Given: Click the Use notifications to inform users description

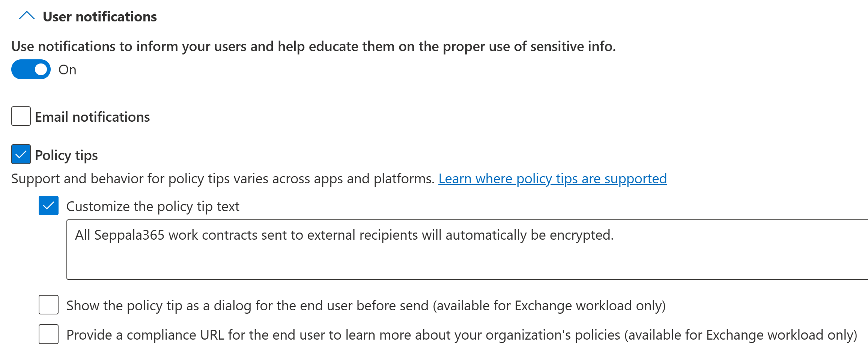Looking at the screenshot, I should coord(313,47).
